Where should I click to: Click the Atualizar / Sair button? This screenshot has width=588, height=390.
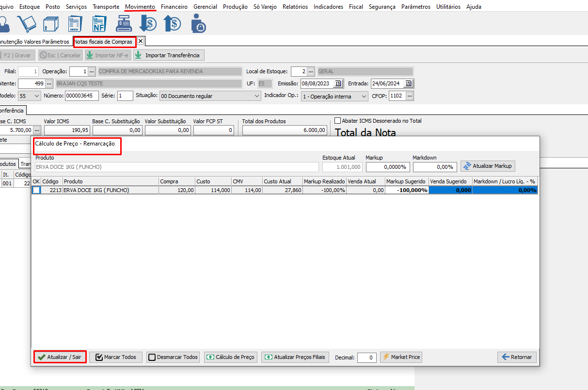tap(60, 357)
